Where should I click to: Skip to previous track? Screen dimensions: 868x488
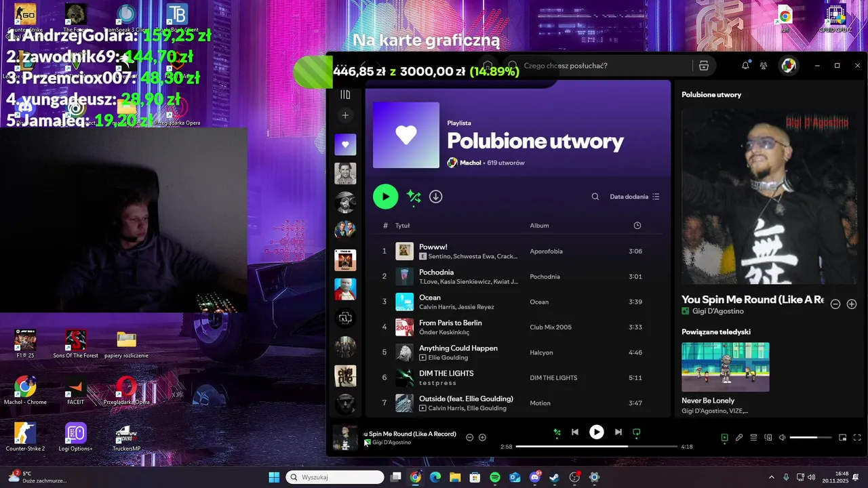[x=575, y=432]
